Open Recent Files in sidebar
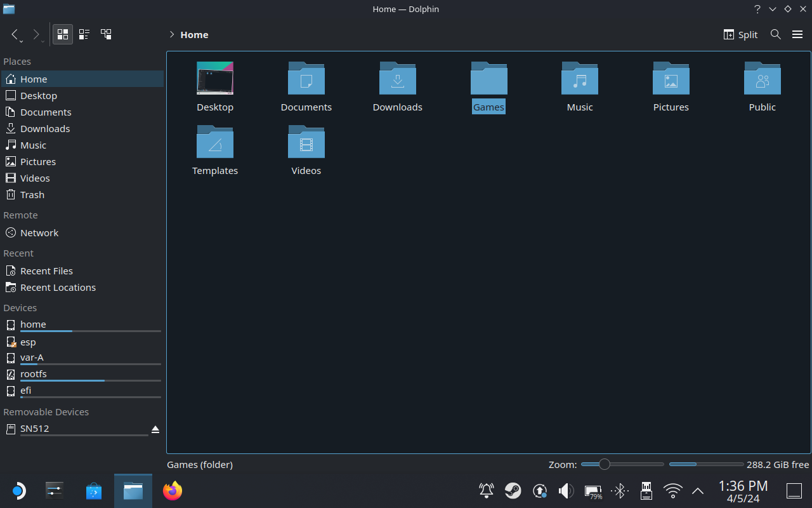Viewport: 812px width, 508px height. [46, 271]
